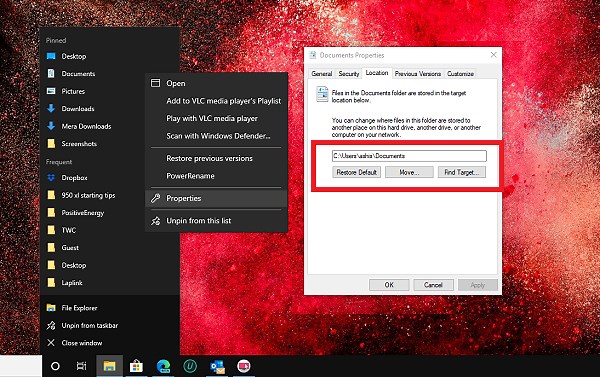Open Mera Downloads from jump list

click(x=110, y=126)
